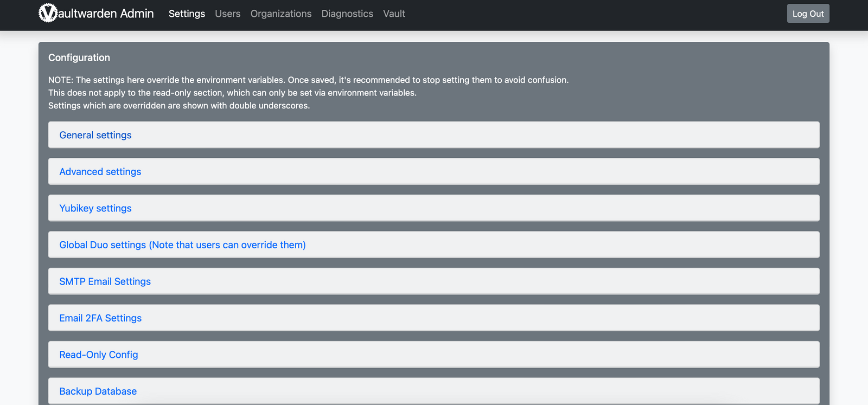Expand the Advanced settings section
868x405 pixels.
coord(100,172)
